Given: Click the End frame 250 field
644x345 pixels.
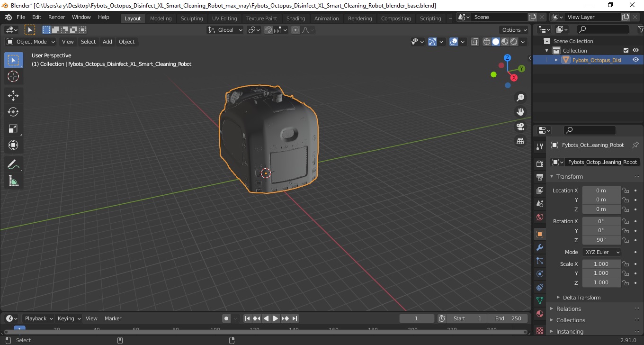Looking at the screenshot, I should (508, 318).
